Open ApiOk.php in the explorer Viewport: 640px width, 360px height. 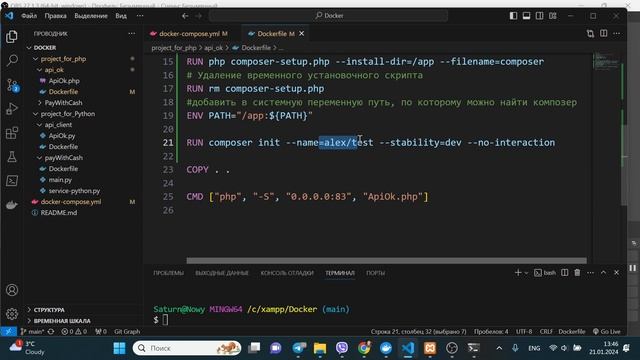[64, 81]
